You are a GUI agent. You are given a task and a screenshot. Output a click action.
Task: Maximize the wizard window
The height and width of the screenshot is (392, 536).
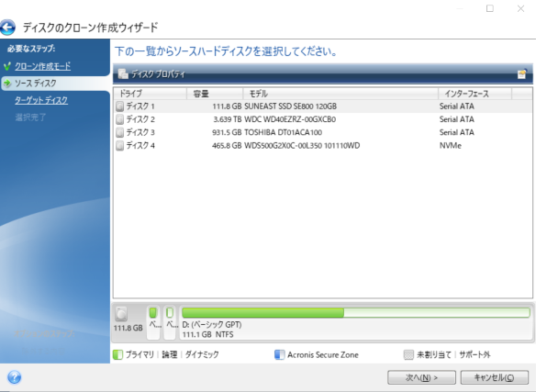pos(490,8)
